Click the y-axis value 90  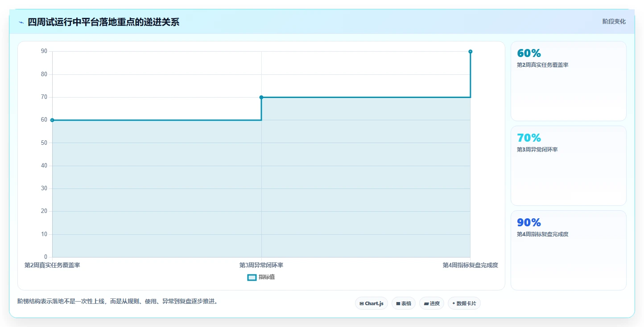[x=44, y=51]
